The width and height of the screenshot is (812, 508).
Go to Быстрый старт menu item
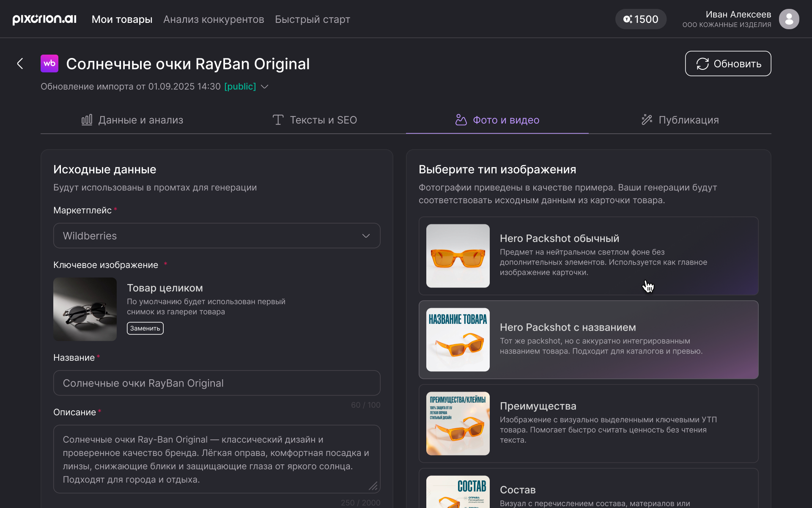(x=312, y=19)
